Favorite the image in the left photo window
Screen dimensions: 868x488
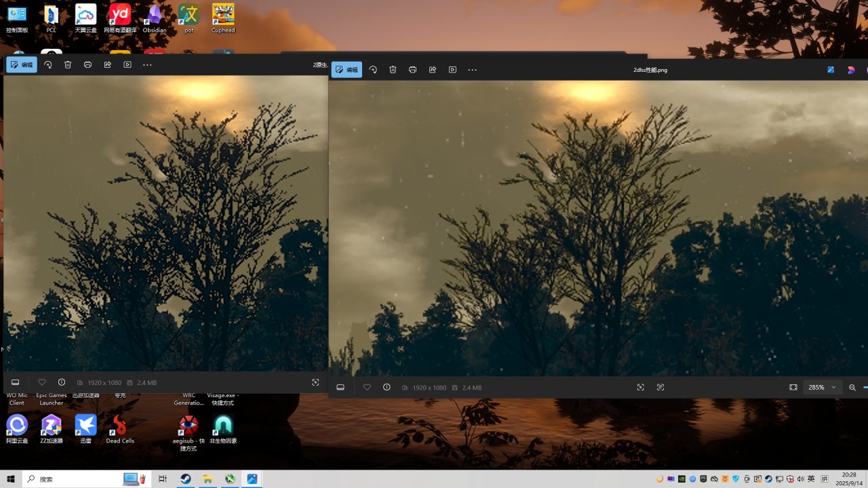pos(42,382)
